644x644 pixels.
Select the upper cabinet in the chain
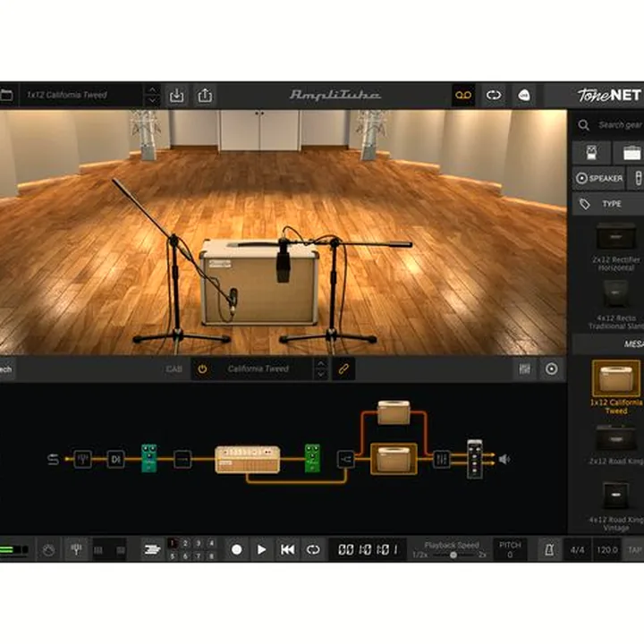(x=394, y=412)
